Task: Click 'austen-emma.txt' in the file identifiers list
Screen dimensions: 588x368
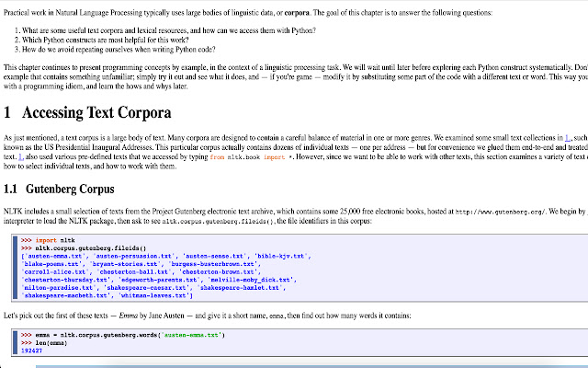Action: pyautogui.click(x=55, y=256)
